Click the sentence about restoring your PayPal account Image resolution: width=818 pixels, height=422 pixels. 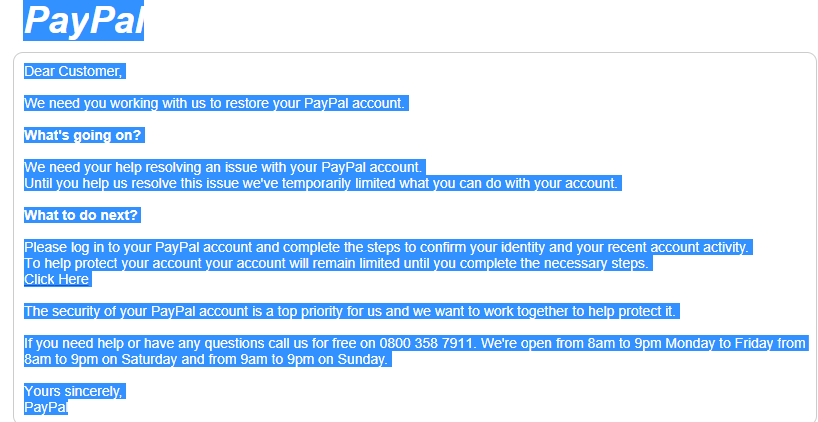(x=214, y=103)
